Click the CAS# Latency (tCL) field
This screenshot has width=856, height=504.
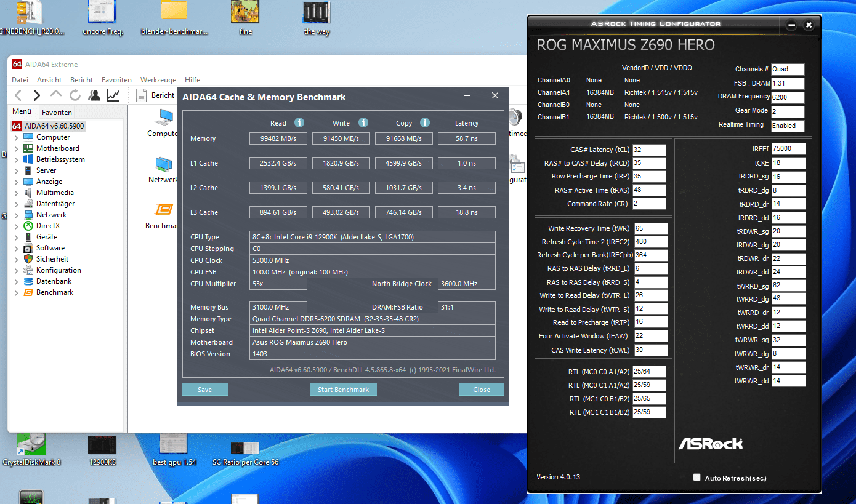649,150
